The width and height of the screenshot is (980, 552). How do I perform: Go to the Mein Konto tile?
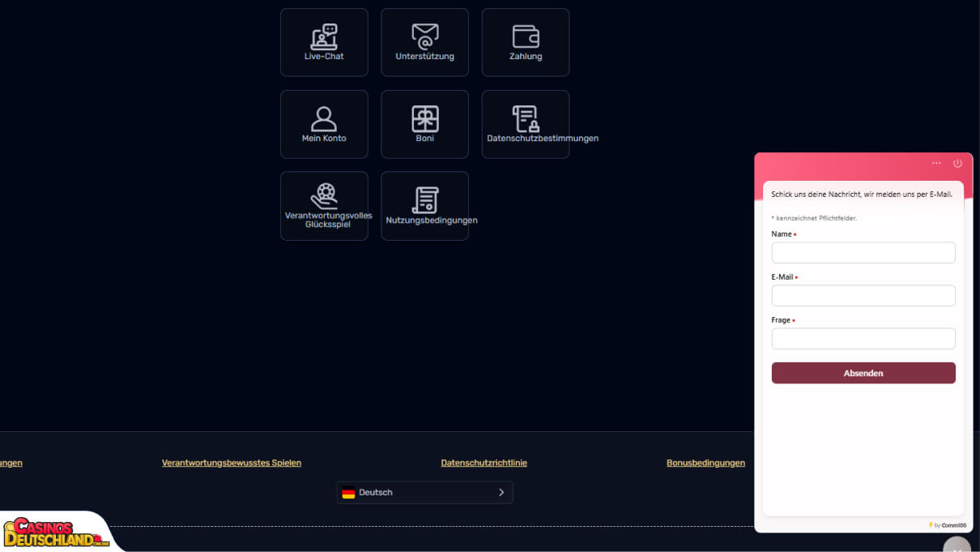click(324, 124)
